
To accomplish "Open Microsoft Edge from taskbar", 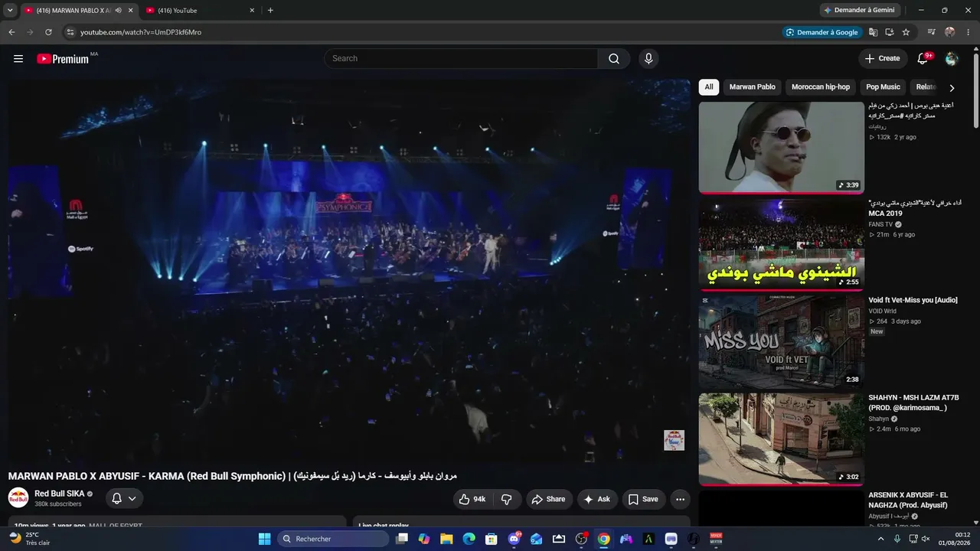I will point(469,539).
